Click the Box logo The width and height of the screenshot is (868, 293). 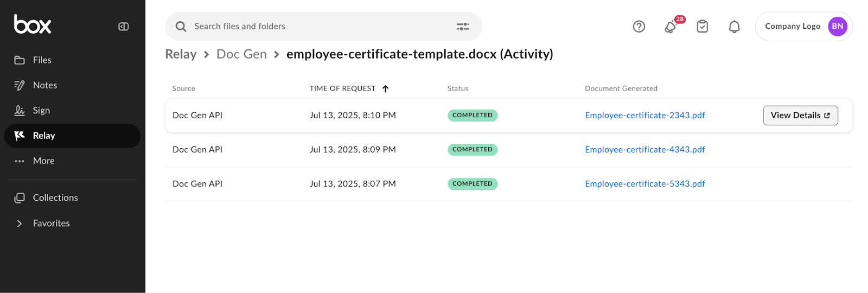(x=33, y=25)
